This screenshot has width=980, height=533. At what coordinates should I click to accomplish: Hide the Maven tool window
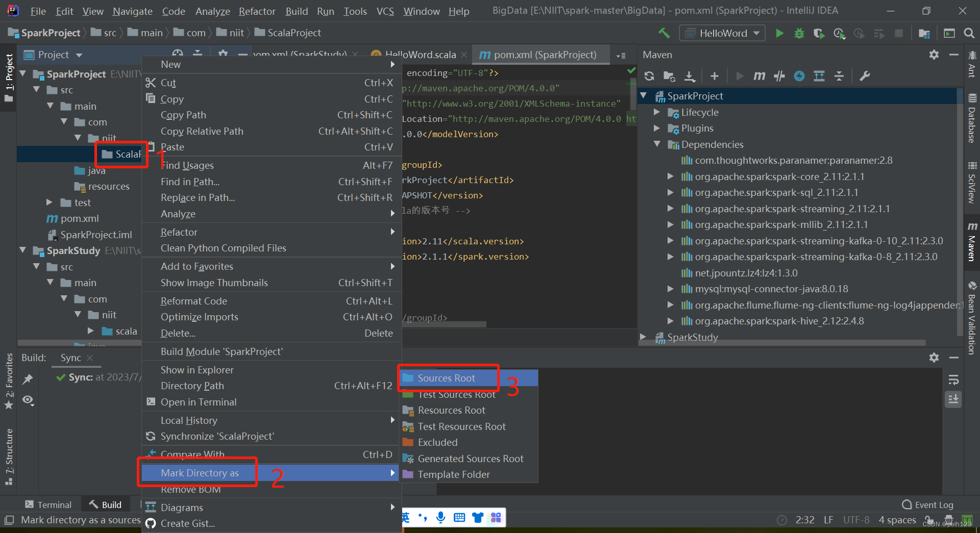coord(953,55)
